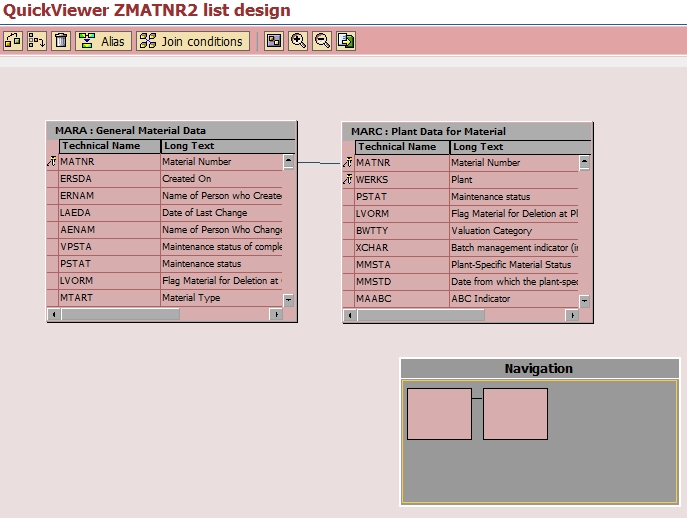Image resolution: width=687 pixels, height=518 pixels.
Task: Select LAEDA field in MARA table
Action: click(110, 213)
